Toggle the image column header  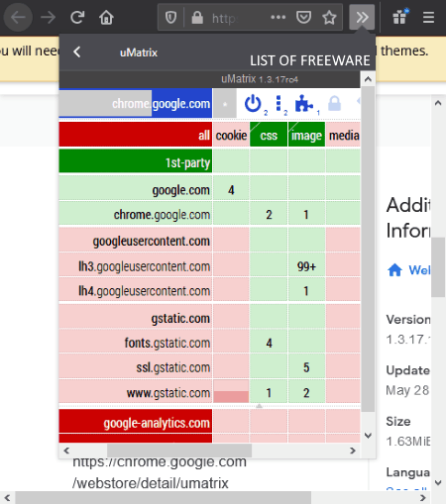[306, 135]
